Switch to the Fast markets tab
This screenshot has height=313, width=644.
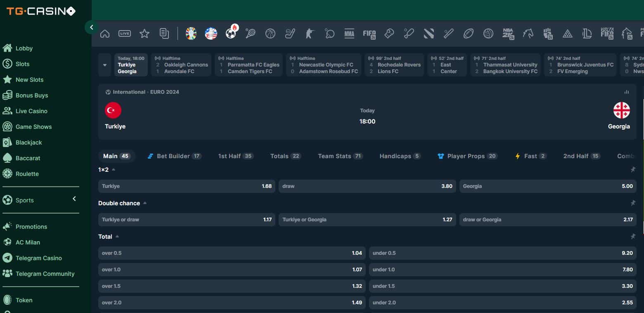(531, 156)
